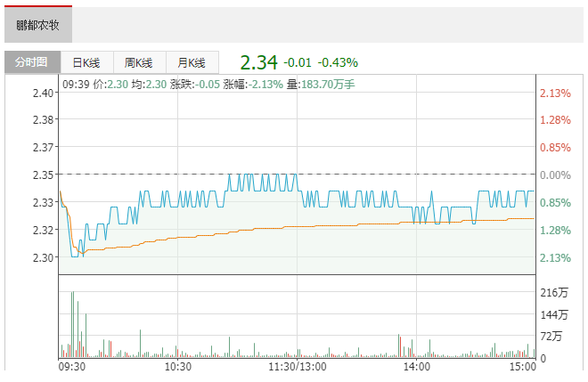Click the 2.35 price axis label

point(43,175)
